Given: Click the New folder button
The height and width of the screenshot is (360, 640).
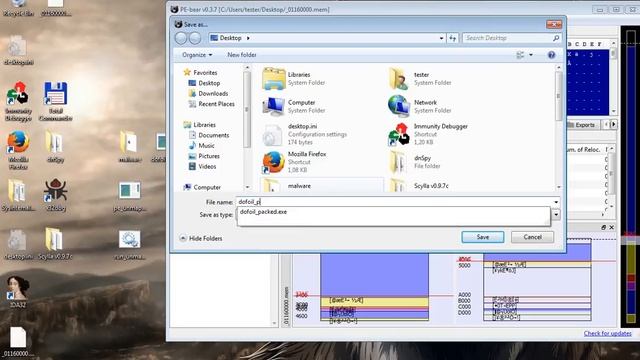Looking at the screenshot, I should coord(242,55).
